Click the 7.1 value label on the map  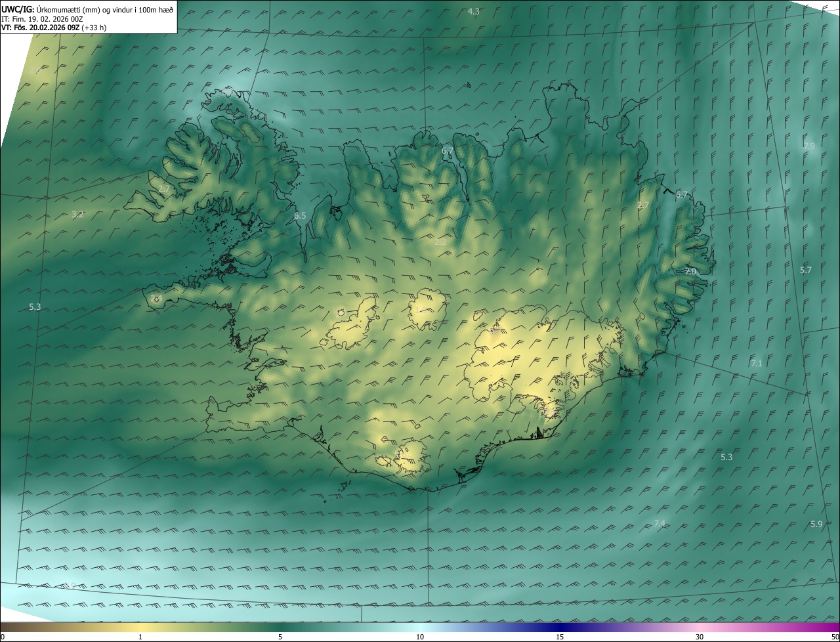[x=756, y=363]
